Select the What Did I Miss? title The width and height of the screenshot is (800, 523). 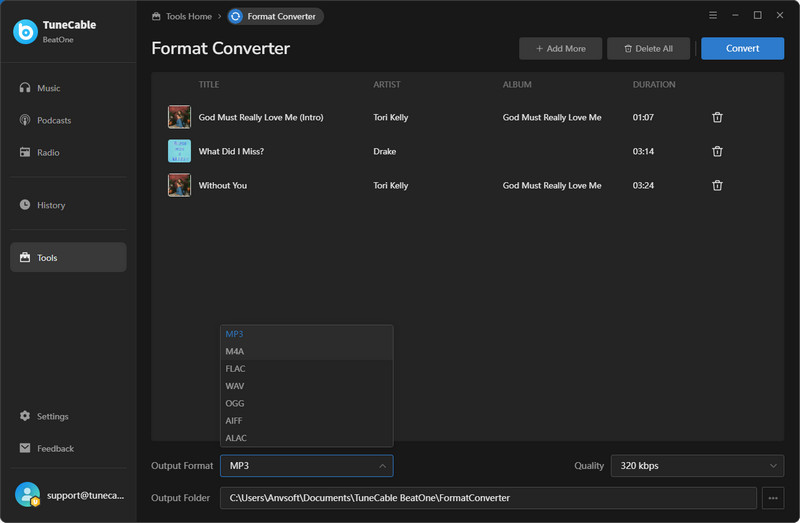pyautogui.click(x=231, y=152)
